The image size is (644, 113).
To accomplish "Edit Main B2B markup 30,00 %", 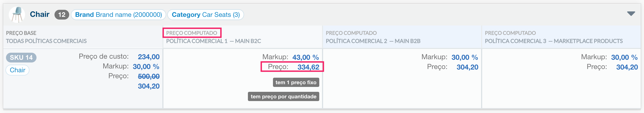I will coord(464,57).
